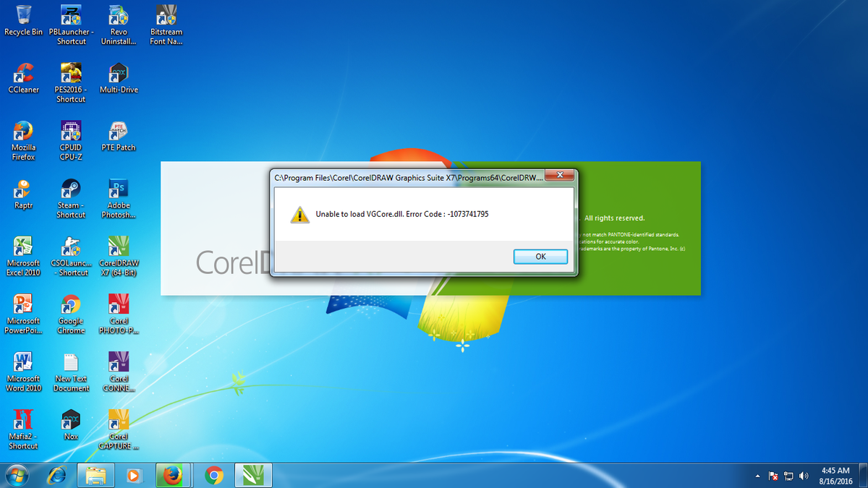Select the Bitstream Font Navigator icon
Viewport: 868px width, 488px height.
click(166, 24)
